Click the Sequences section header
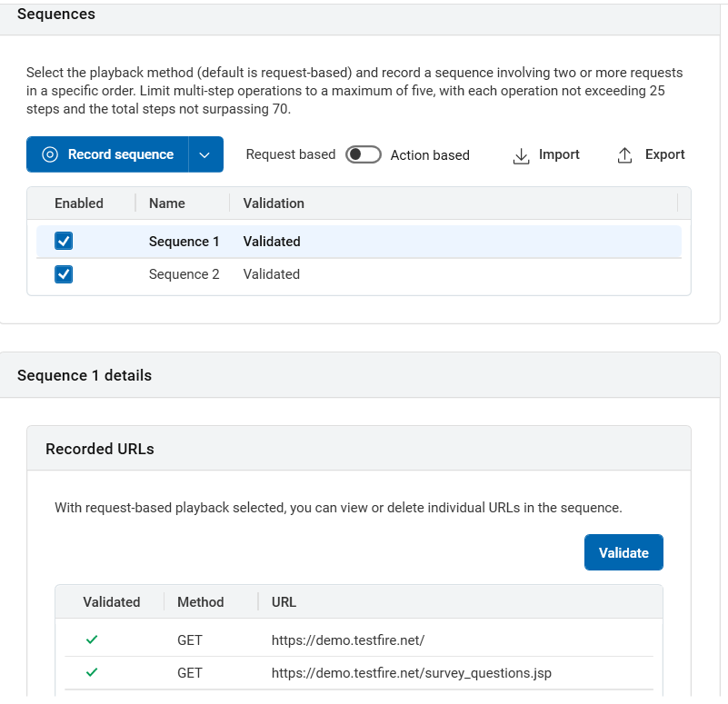The width and height of the screenshot is (728, 704). click(56, 14)
